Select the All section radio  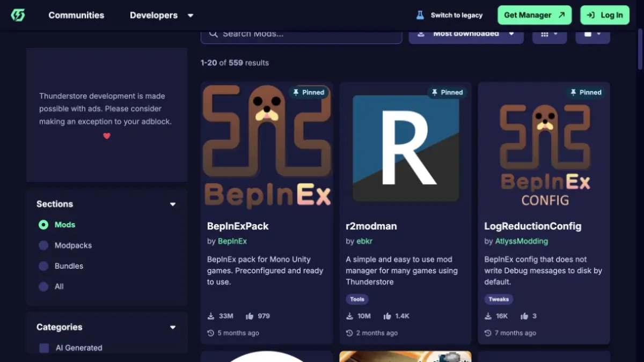[43, 286]
